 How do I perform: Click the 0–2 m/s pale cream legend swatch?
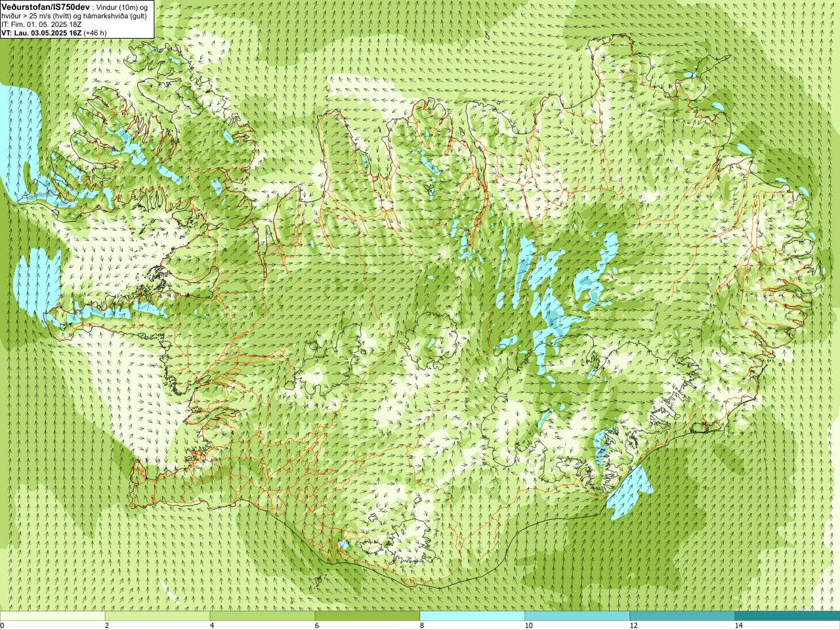(52, 616)
